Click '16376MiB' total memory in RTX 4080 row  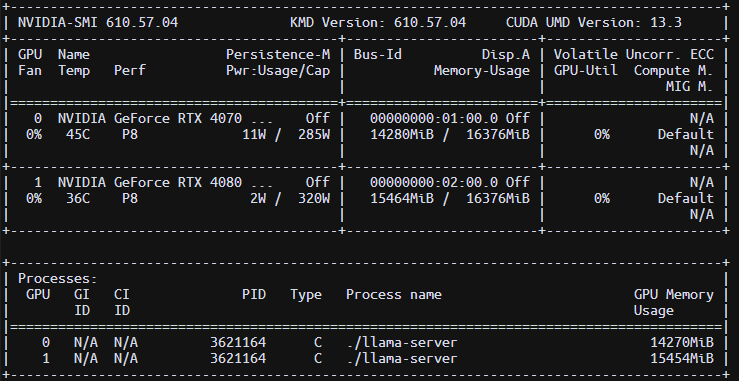498,199
